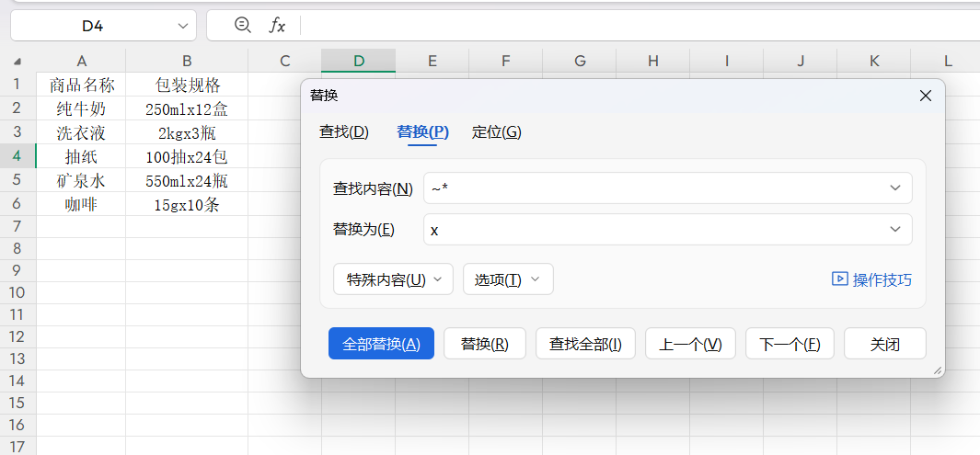Select row 1 header

click(17, 84)
